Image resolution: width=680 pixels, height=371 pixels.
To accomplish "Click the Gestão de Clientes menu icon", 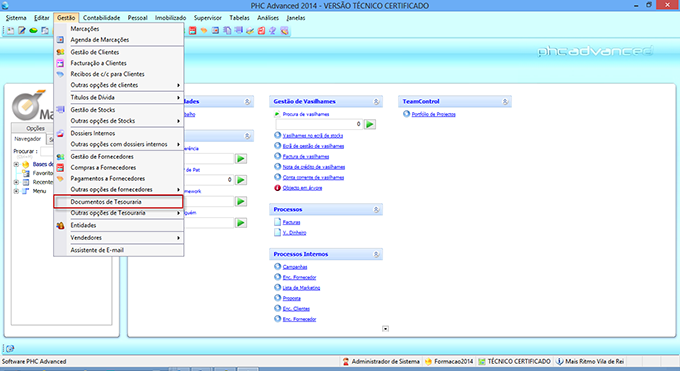I will click(60, 52).
